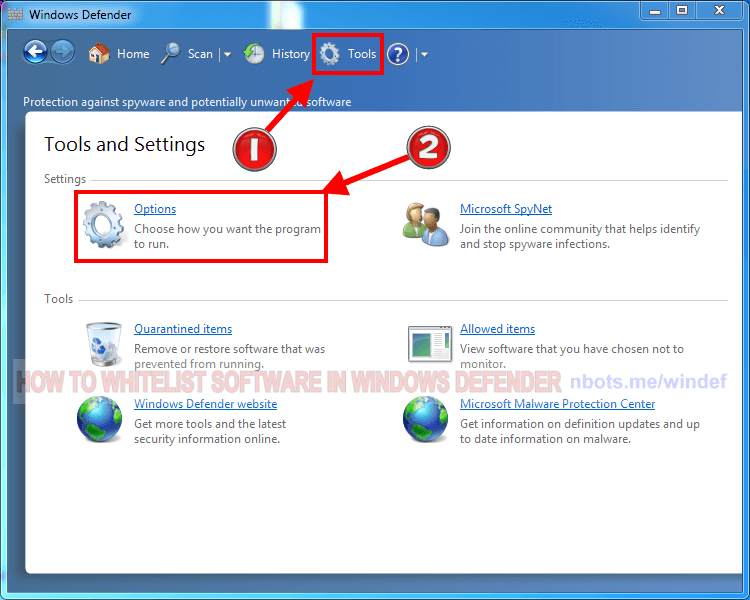Click the Windows Defender title bar icon

click(x=15, y=14)
